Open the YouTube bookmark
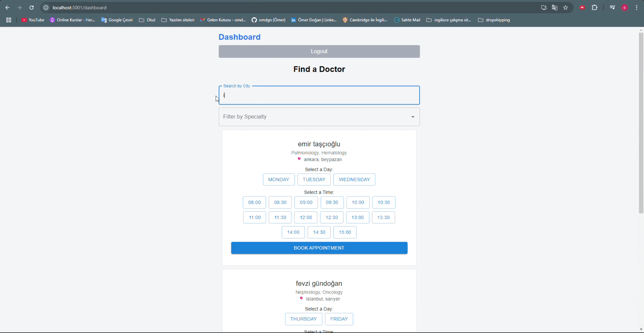Screen dimensions: 644x333 click(33, 20)
